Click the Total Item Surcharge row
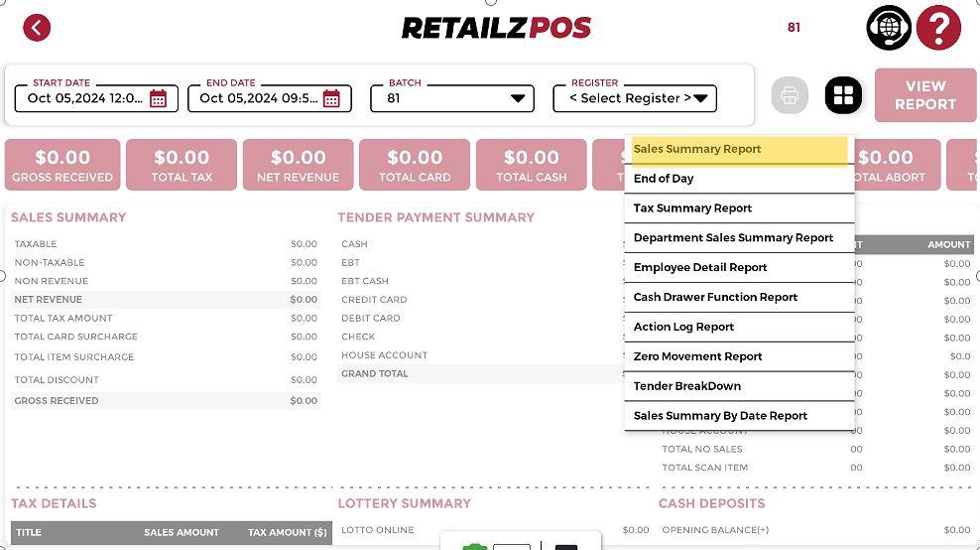 (x=166, y=357)
